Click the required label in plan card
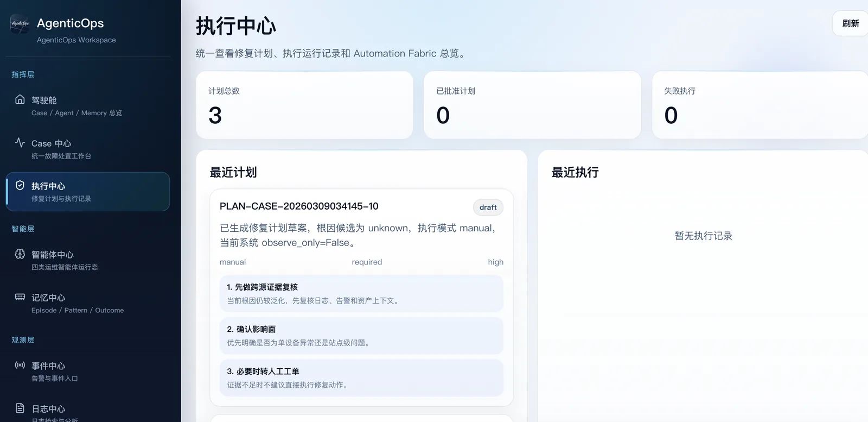The height and width of the screenshot is (422, 868). coord(367,262)
